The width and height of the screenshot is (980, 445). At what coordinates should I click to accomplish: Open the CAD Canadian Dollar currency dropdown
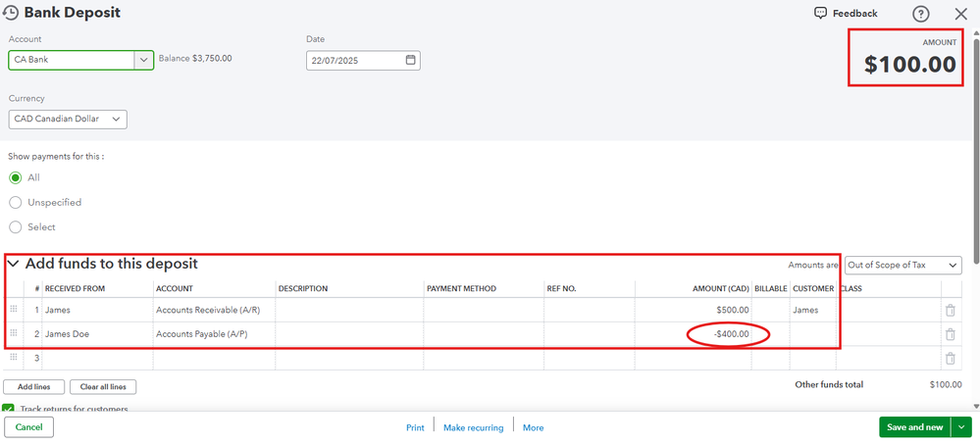pyautogui.click(x=68, y=120)
